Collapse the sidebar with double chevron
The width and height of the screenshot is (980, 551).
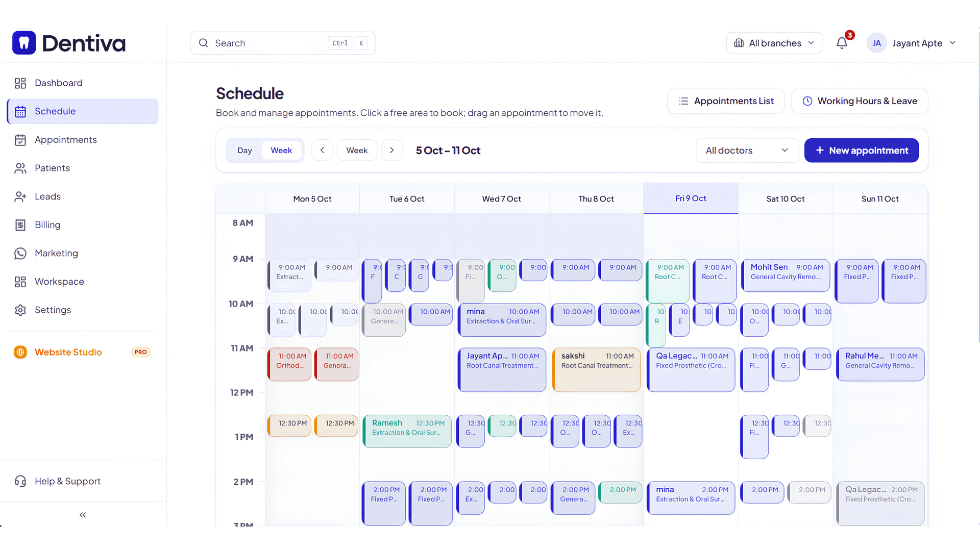click(83, 515)
